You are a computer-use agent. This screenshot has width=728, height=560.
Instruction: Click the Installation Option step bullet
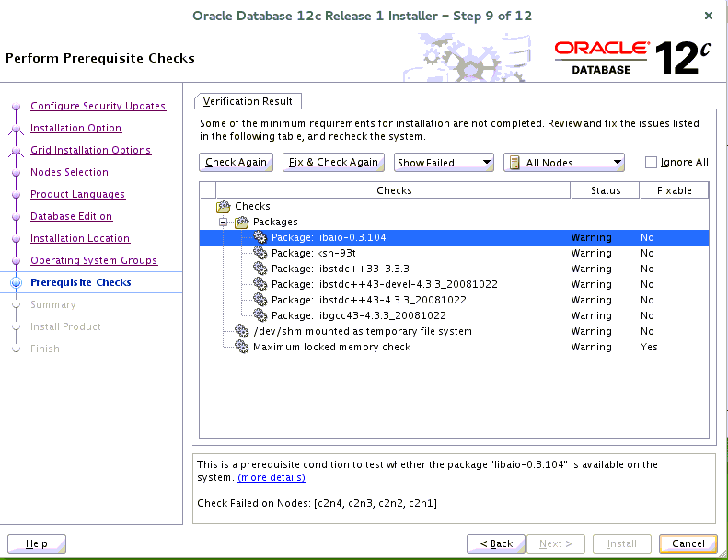coord(17,129)
